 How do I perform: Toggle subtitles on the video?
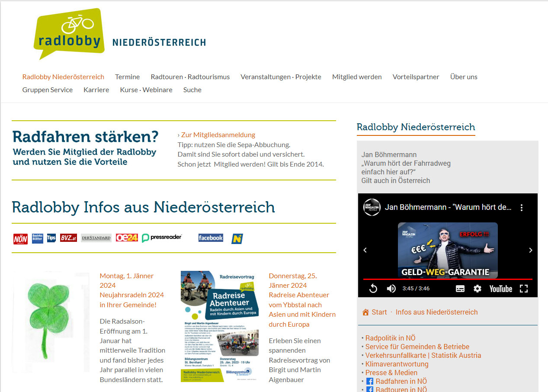460,289
